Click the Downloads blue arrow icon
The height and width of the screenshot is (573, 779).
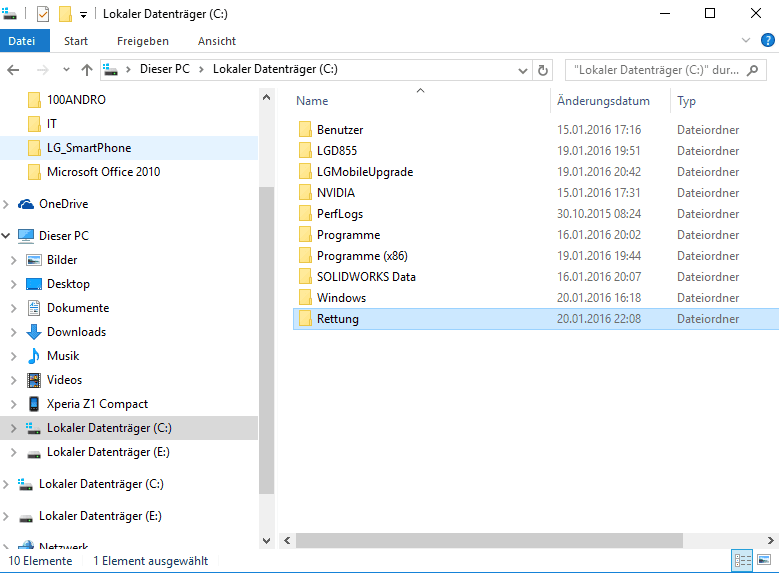coord(34,332)
